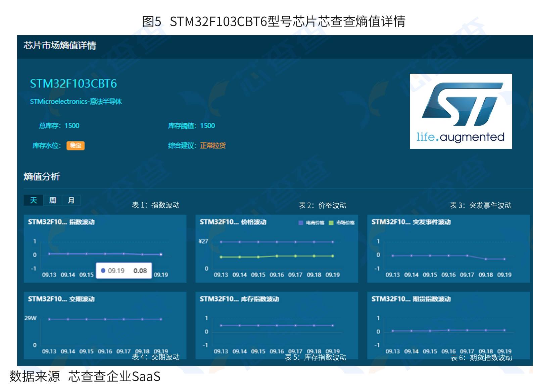Click STMicroelectronics-意法半导体 manufacturer name
Image resolution: width=533 pixels, height=392 pixels.
click(x=76, y=102)
